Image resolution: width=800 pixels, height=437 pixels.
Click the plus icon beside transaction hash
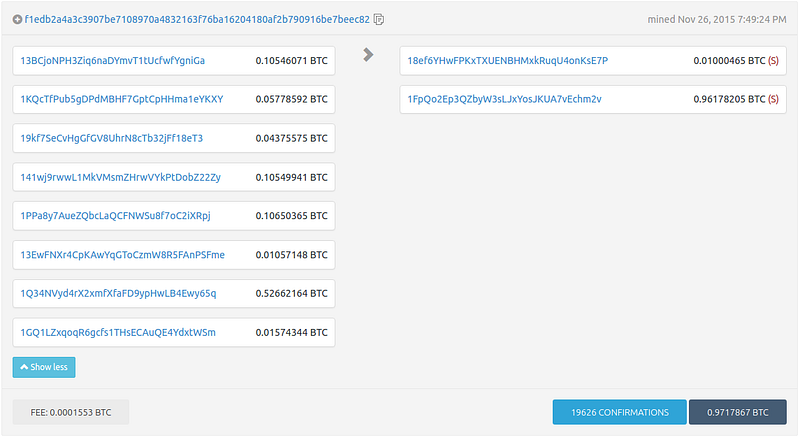tap(17, 19)
